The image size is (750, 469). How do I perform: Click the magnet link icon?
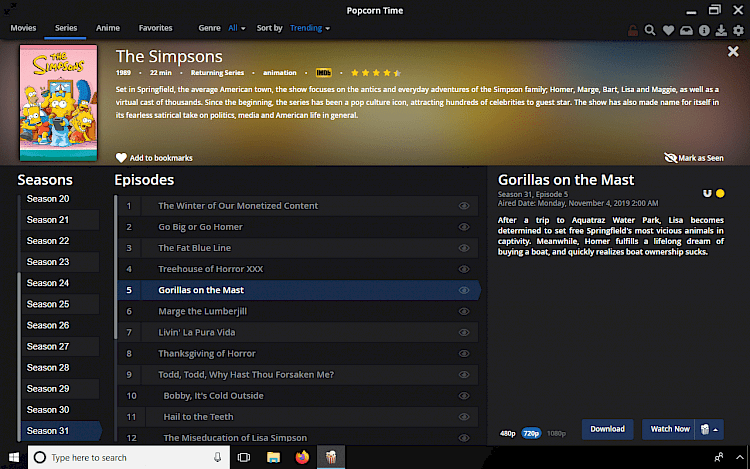[x=707, y=193]
